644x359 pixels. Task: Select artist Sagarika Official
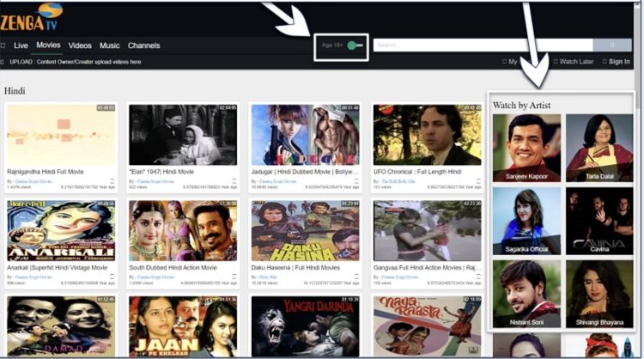pos(526,221)
